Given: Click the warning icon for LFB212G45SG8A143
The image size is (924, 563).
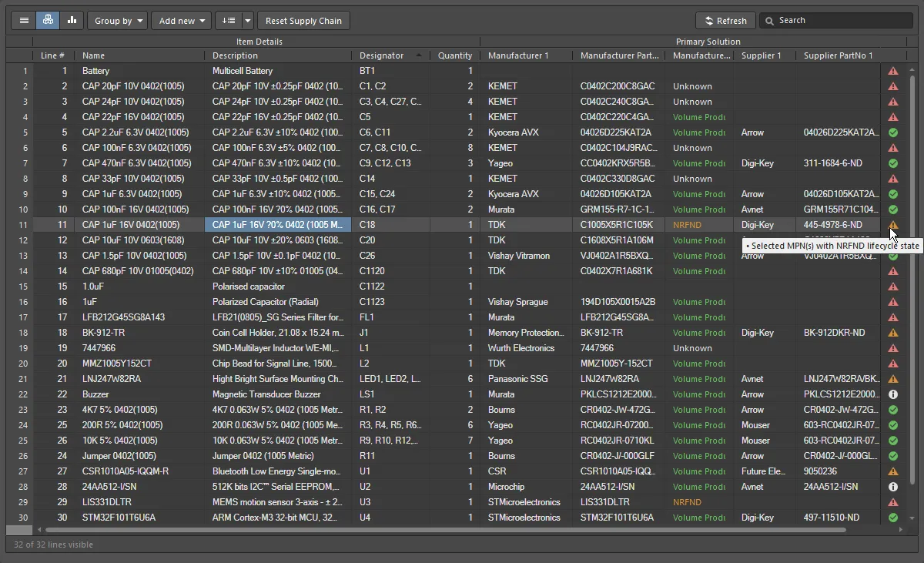Looking at the screenshot, I should coord(893,317).
